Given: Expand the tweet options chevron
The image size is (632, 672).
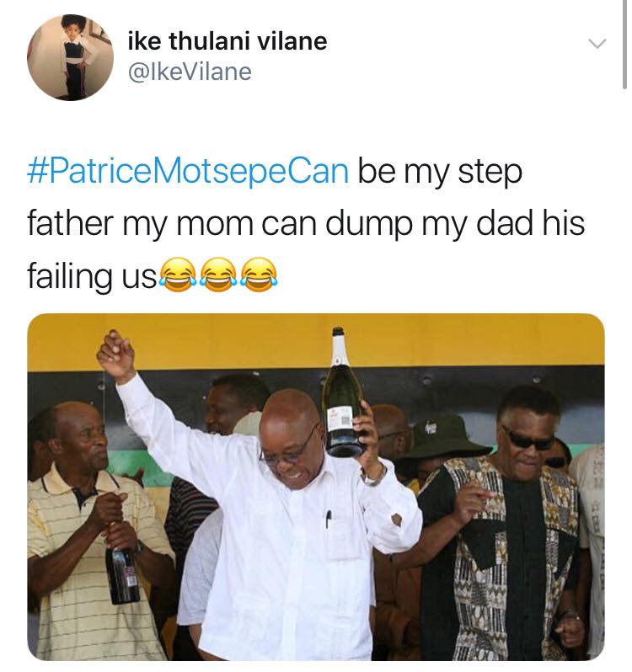Looking at the screenshot, I should (x=597, y=43).
